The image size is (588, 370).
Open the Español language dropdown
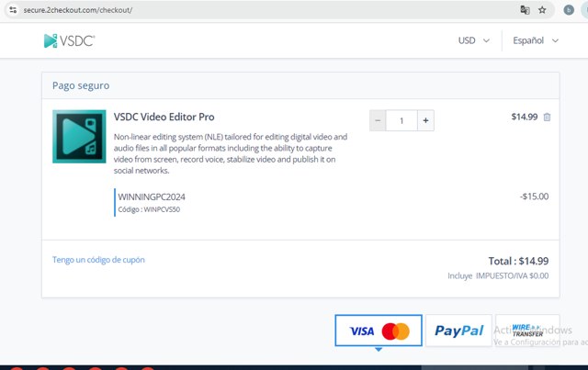tap(536, 40)
